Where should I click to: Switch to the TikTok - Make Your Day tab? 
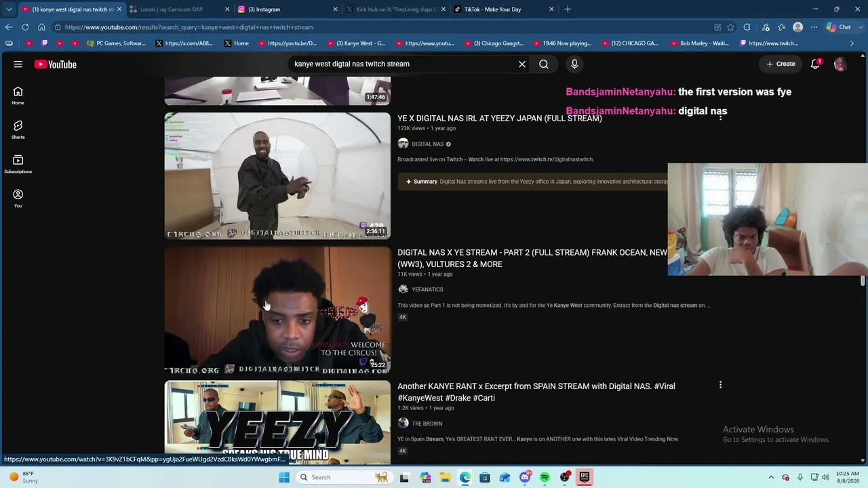(502, 9)
